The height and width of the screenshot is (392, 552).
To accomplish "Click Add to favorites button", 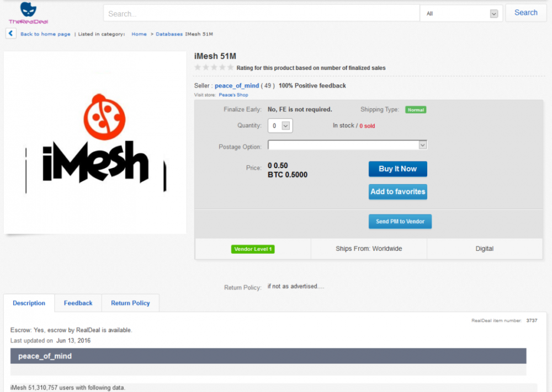I will point(398,192).
